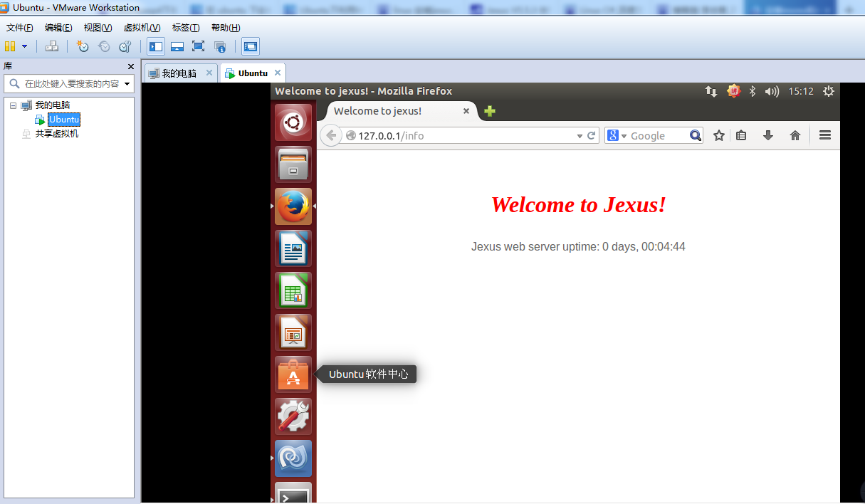
Task: Show bookmarks list in Firefox
Action: (x=741, y=135)
